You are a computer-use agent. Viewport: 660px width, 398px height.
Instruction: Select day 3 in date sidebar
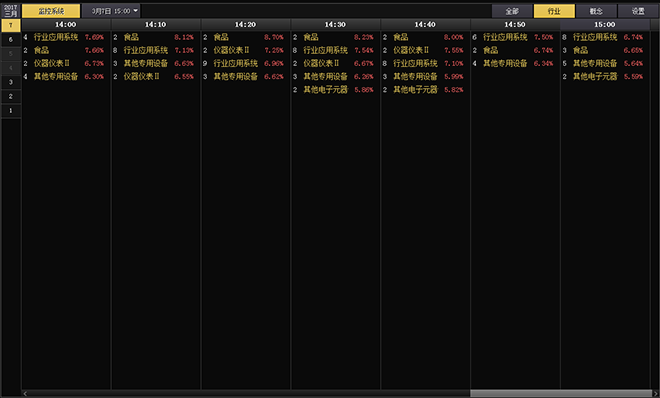[x=11, y=82]
